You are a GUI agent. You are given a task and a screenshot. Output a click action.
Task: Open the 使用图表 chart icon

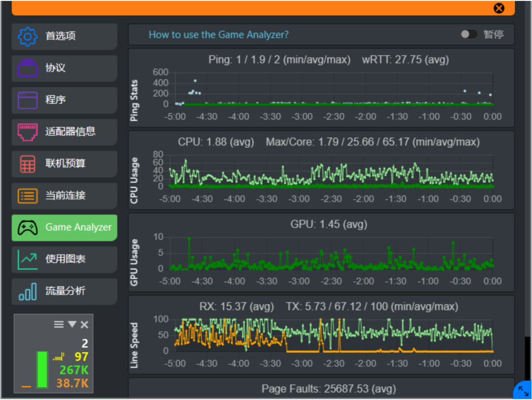click(x=28, y=260)
